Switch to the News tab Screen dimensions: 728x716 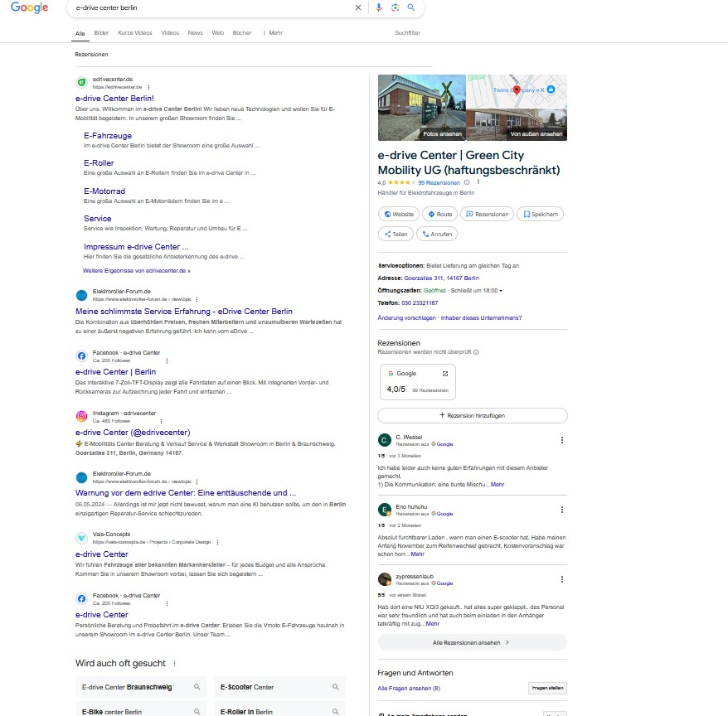click(x=195, y=33)
